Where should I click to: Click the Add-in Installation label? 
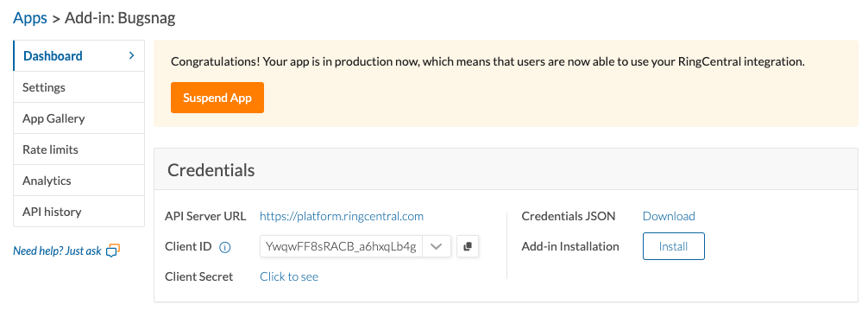[570, 246]
